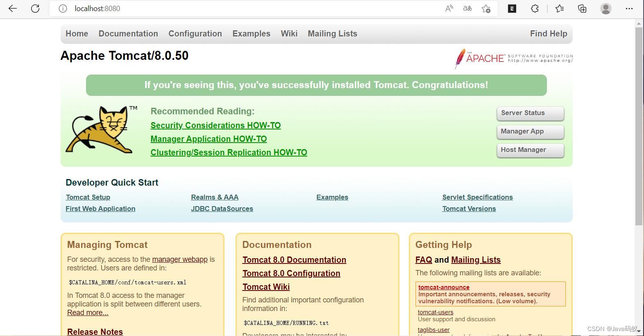This screenshot has width=644, height=336.
Task: View site information icon in address bar
Action: [63, 9]
